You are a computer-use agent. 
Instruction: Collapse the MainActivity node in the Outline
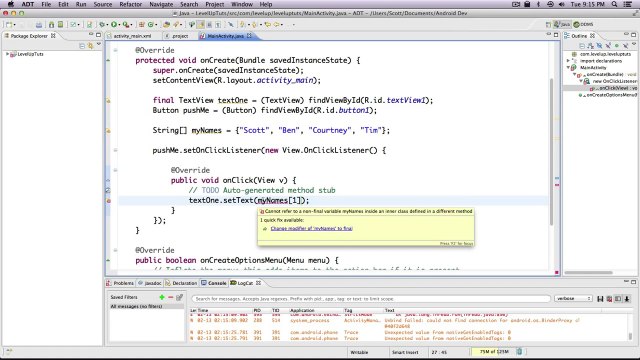[x=568, y=67]
